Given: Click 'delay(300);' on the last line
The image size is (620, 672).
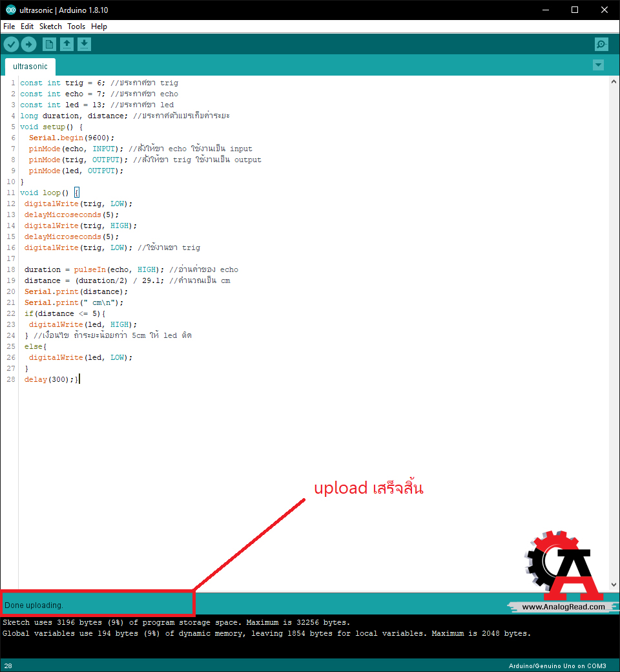Looking at the screenshot, I should click(x=49, y=380).
